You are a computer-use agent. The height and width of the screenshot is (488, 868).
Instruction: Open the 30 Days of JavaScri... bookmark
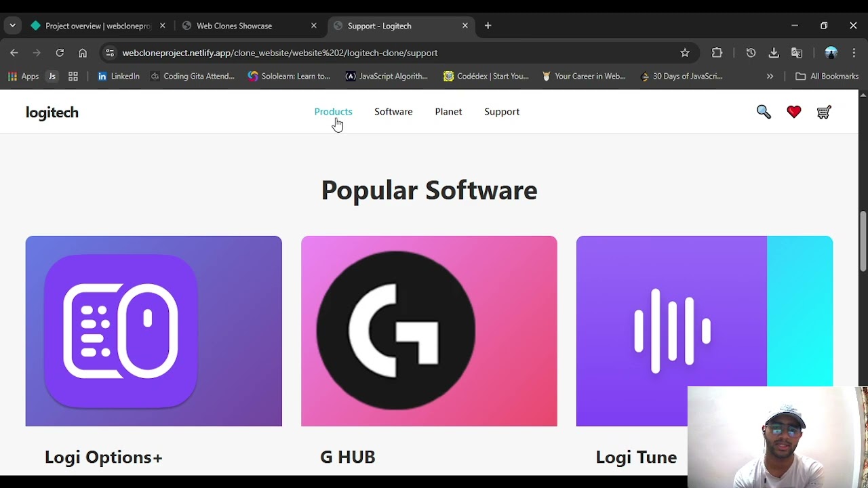pyautogui.click(x=682, y=76)
